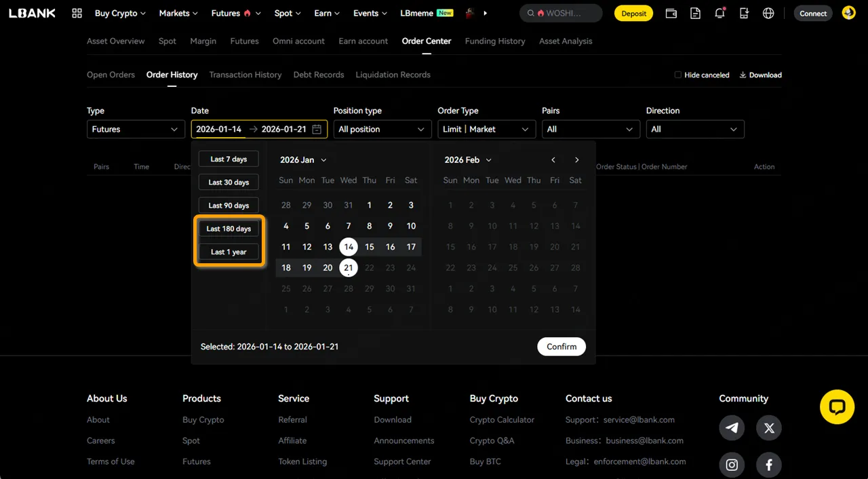This screenshot has width=868, height=479.
Task: Pick January 15 in the calendar
Action: [x=369, y=247]
